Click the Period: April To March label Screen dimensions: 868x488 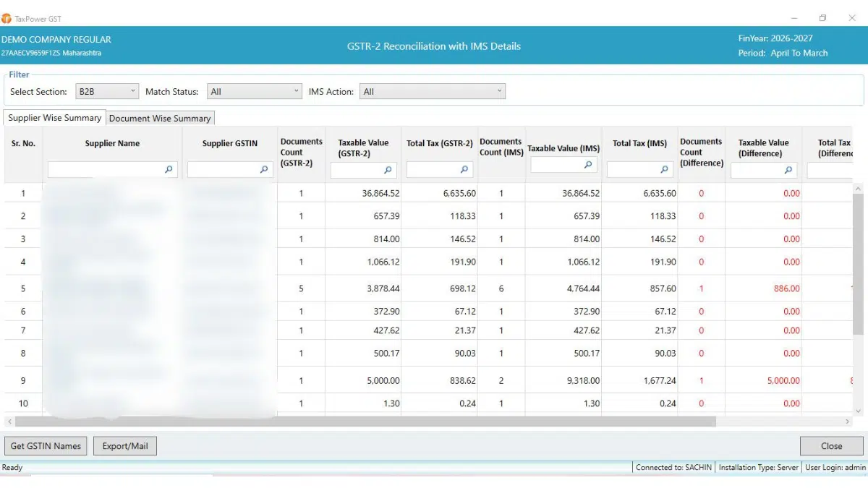(x=783, y=53)
